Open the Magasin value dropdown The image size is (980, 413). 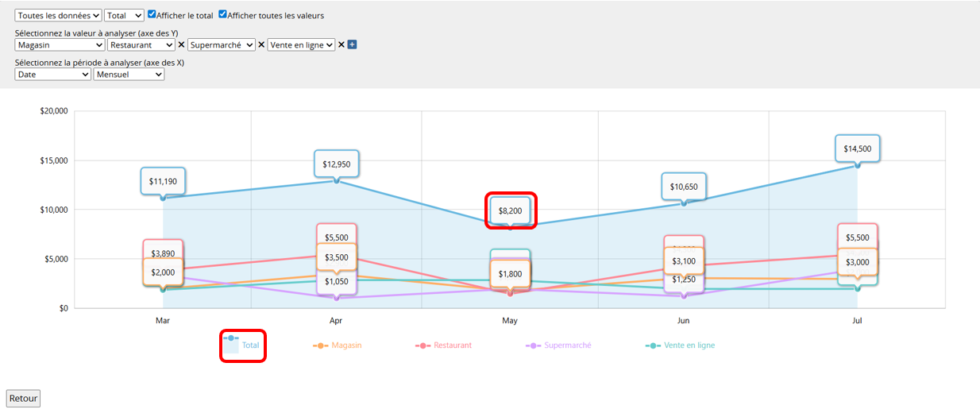coord(60,45)
